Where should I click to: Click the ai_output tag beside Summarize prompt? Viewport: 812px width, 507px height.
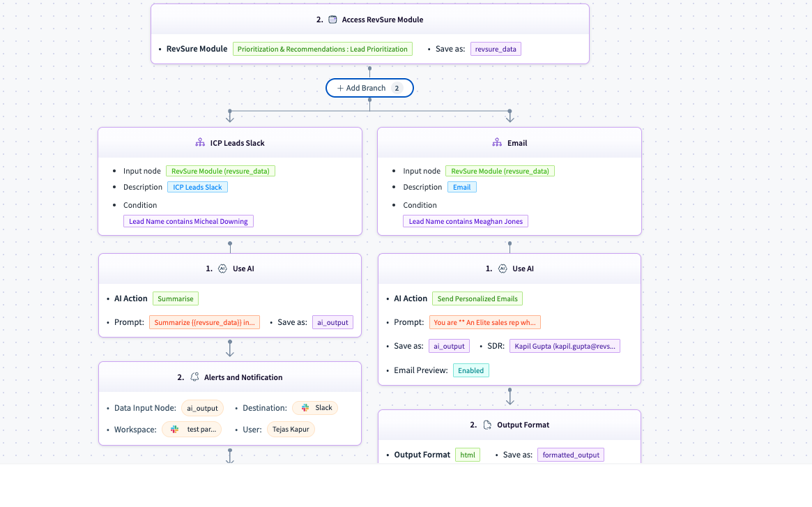332,322
